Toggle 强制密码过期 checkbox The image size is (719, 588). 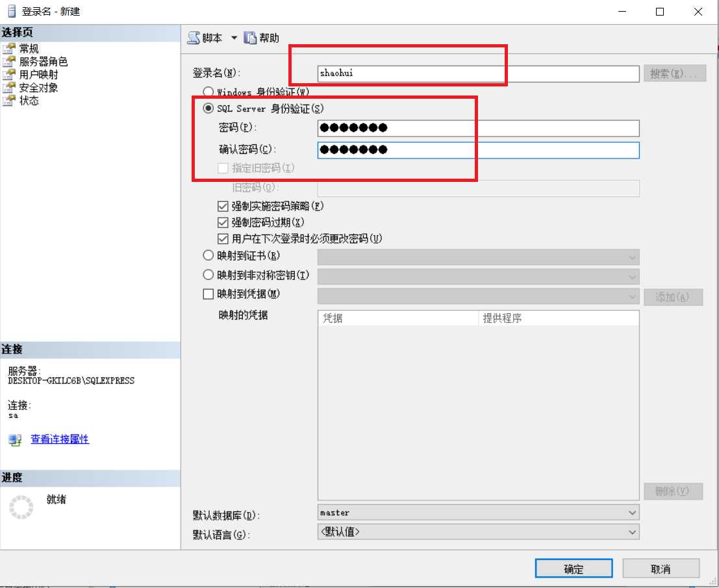pos(223,222)
